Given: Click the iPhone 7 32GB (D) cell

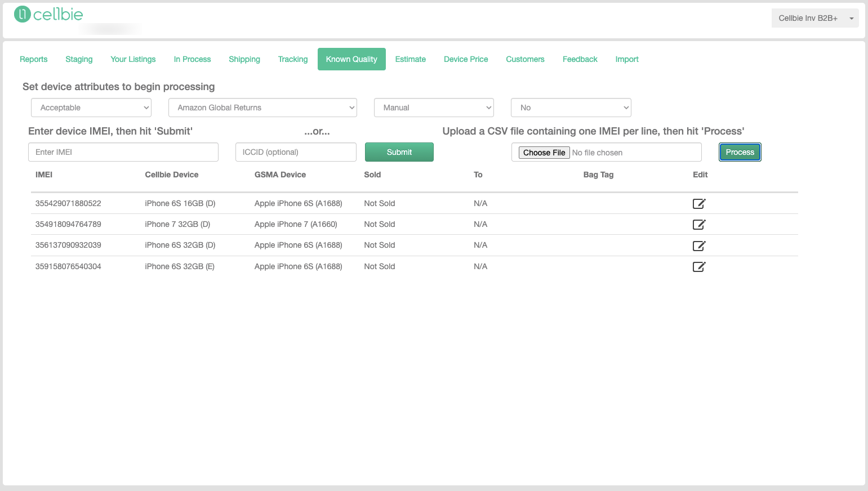Looking at the screenshot, I should (x=177, y=224).
